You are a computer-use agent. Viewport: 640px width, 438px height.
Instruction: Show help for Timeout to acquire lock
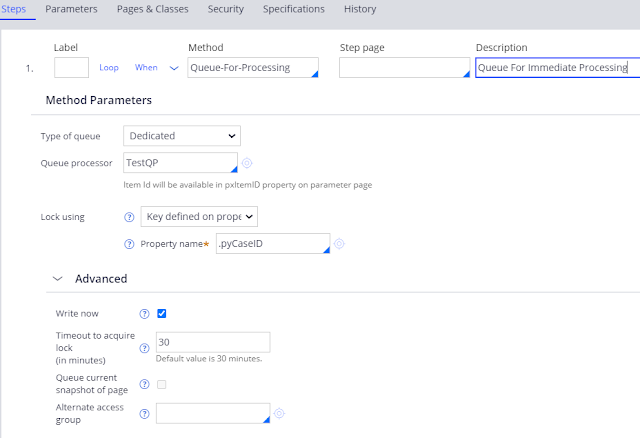point(144,348)
